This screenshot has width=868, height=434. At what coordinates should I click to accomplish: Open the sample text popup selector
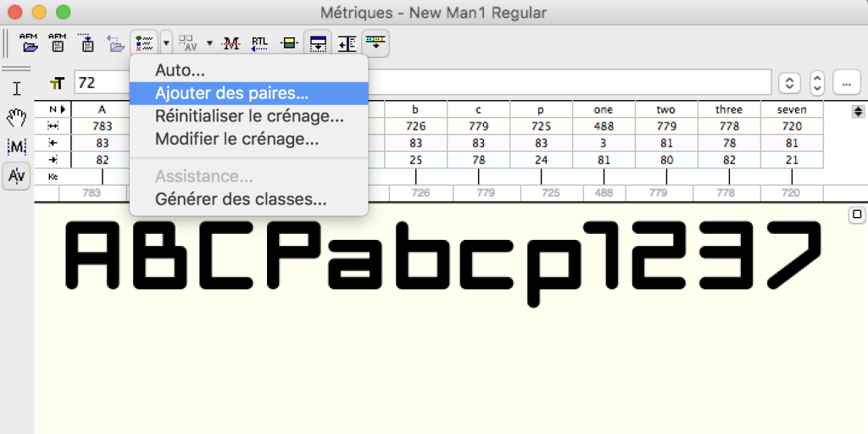(x=790, y=83)
